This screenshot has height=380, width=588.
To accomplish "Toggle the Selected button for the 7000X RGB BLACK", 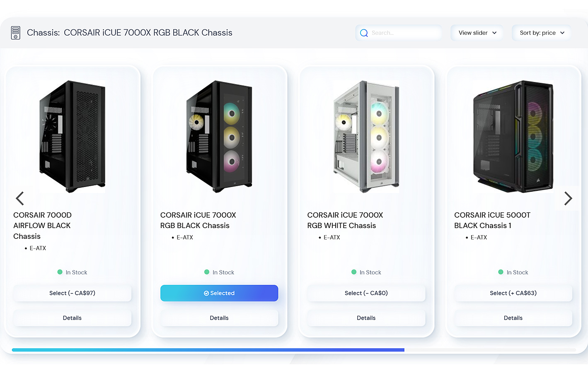I will (x=219, y=293).
